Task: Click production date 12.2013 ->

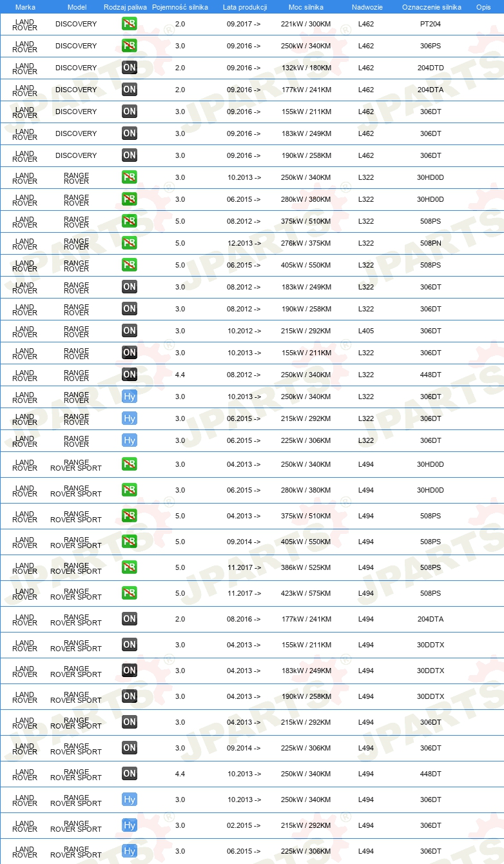Action: [244, 243]
